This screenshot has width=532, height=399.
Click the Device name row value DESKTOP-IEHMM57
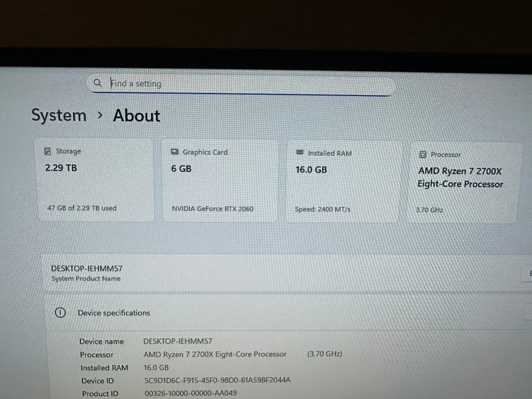tap(177, 341)
